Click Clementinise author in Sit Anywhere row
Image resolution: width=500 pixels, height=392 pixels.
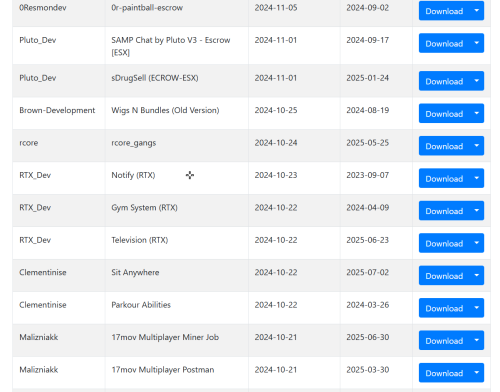tap(43, 272)
